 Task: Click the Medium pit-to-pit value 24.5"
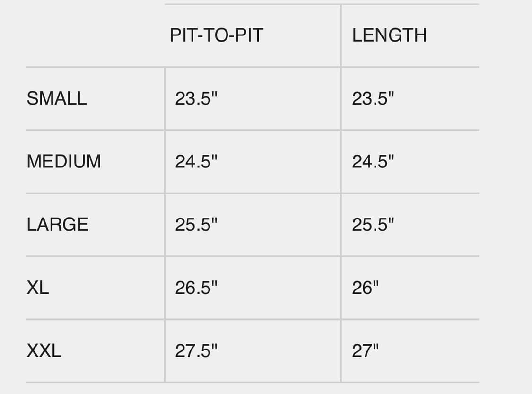click(196, 161)
